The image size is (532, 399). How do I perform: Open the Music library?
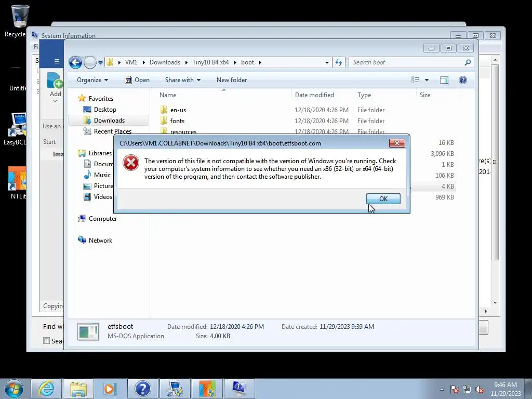[102, 175]
